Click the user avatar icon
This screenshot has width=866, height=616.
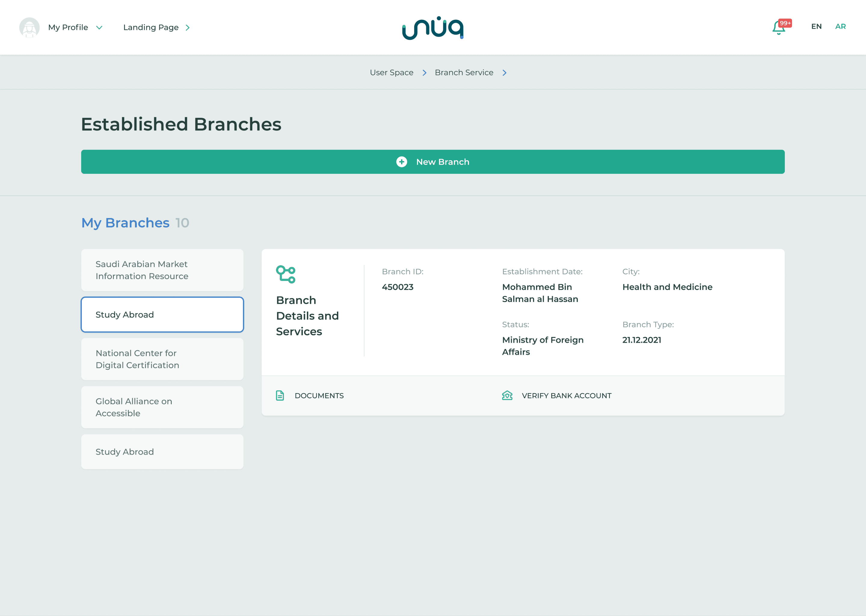coord(29,28)
